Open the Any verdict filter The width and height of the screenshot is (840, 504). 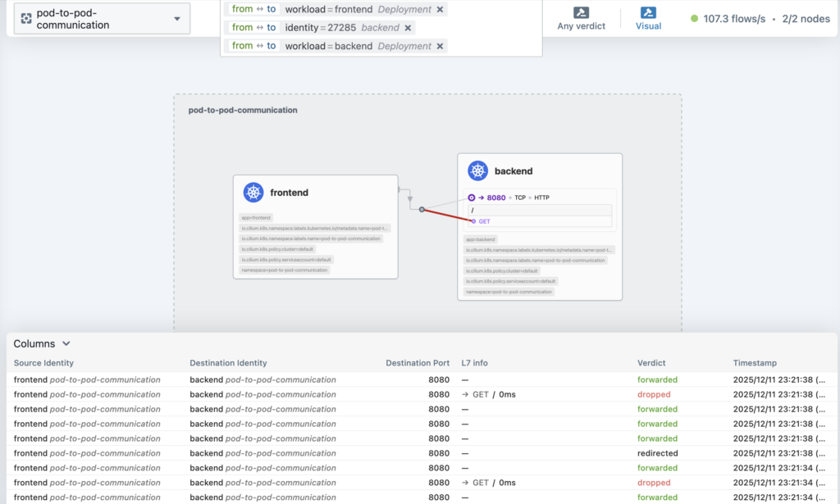click(581, 18)
